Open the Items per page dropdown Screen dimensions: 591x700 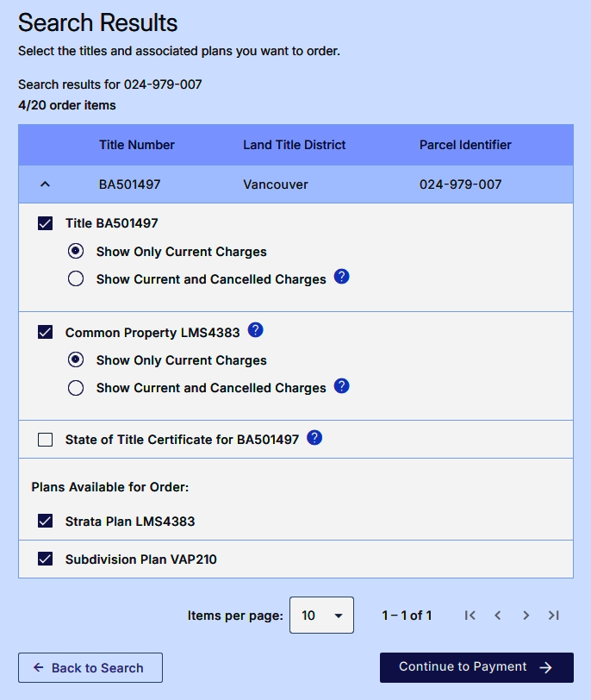[x=321, y=616]
